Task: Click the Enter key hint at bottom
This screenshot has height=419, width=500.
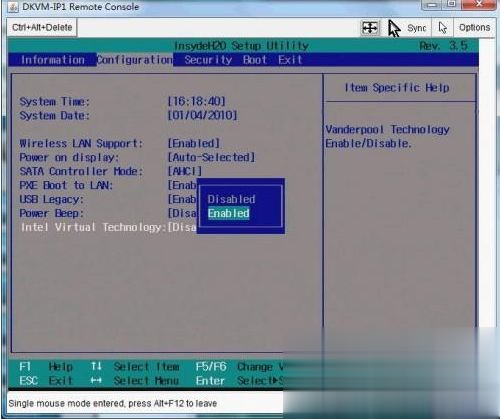Action: tap(210, 380)
